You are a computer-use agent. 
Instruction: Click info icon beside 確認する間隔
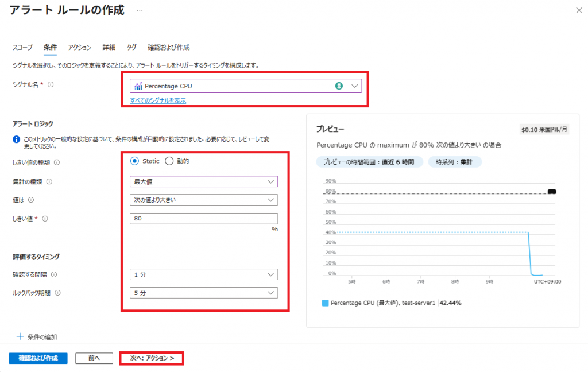54,274
